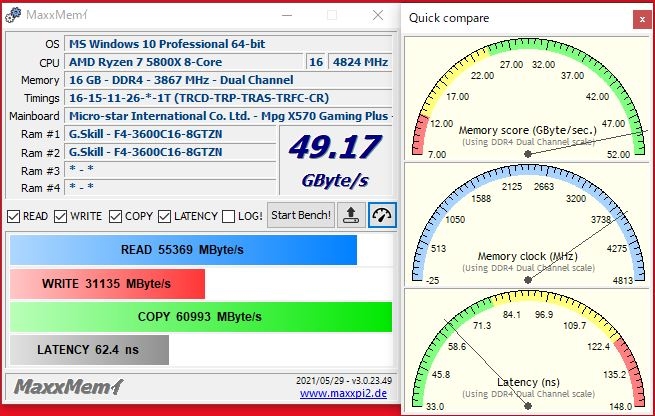Viewport: 655px width, 416px height.
Task: Click the CPU thread count 16 field
Action: pos(316,62)
